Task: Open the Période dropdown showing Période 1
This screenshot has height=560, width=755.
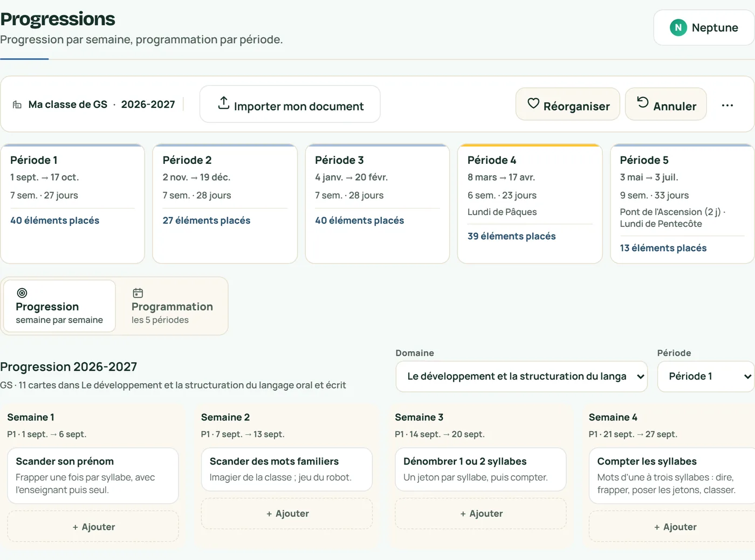Action: click(x=706, y=376)
